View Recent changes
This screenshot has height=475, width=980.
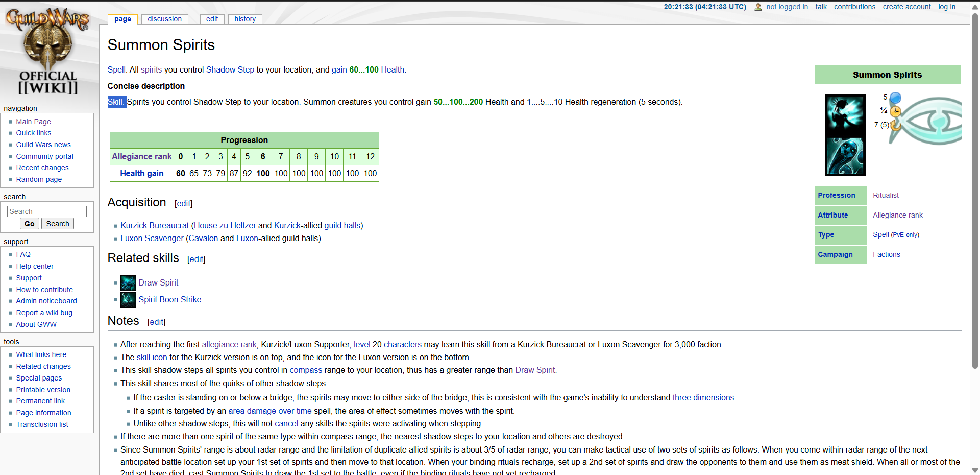(42, 168)
